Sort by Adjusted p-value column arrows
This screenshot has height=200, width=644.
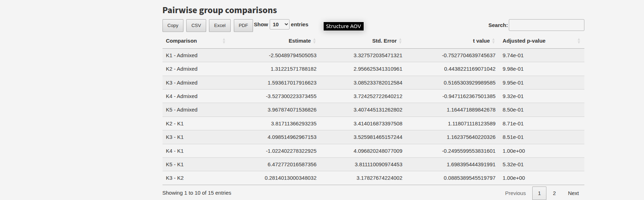point(579,41)
